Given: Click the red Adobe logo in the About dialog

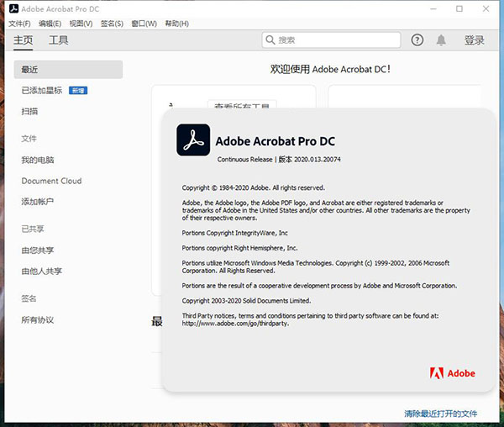Looking at the screenshot, I should click(x=452, y=373).
